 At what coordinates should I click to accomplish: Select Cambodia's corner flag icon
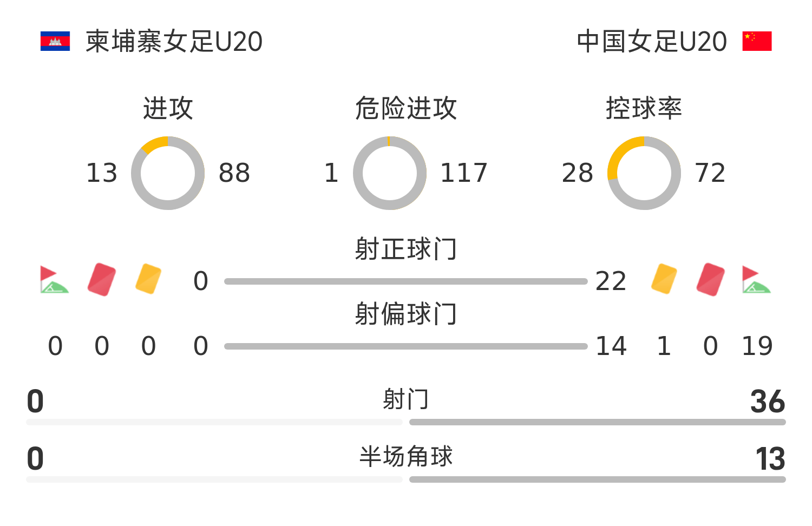54,279
